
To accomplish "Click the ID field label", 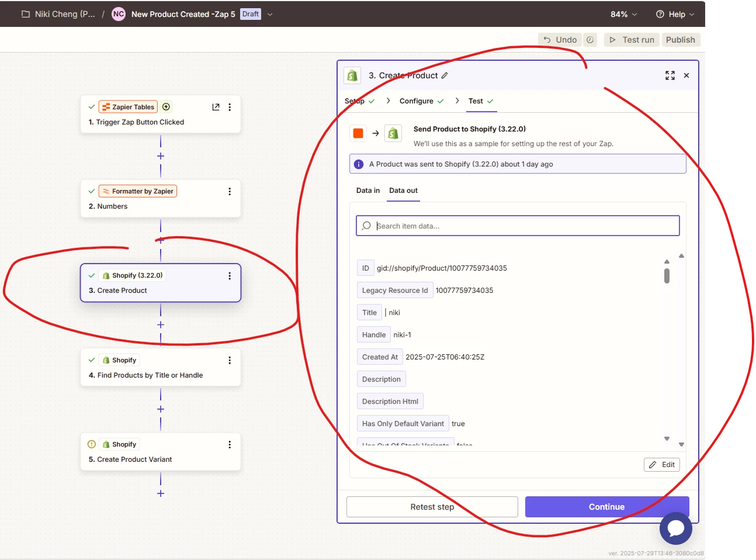I will coord(366,268).
